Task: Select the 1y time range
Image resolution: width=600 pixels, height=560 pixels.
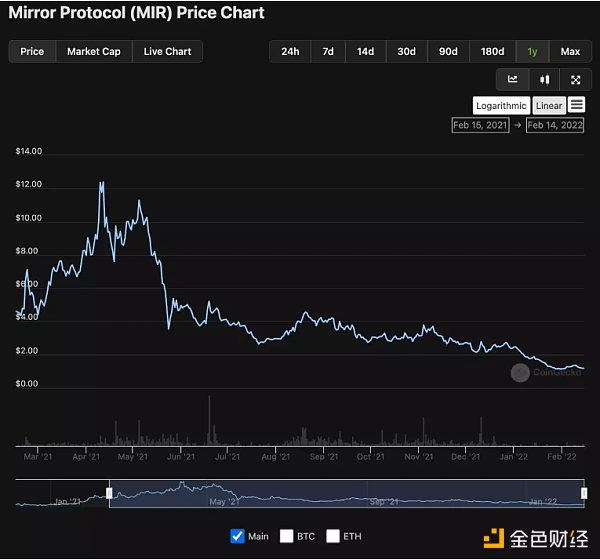Action: pyautogui.click(x=532, y=51)
